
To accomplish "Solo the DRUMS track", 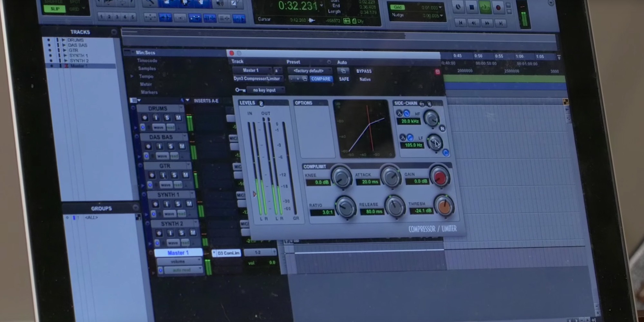I will click(x=167, y=118).
